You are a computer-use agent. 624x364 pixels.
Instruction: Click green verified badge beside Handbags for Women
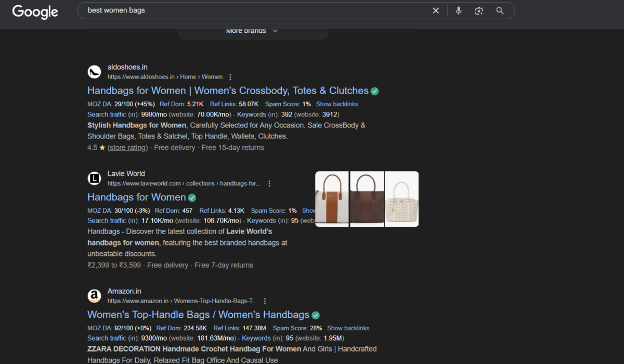[x=192, y=198]
